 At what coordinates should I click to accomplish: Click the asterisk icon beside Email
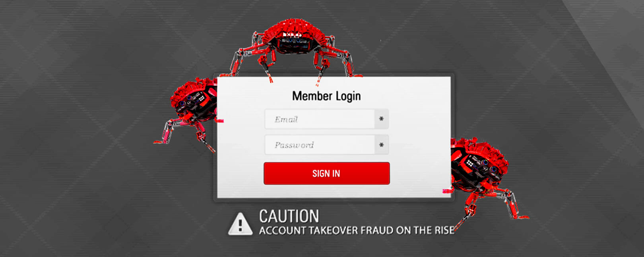click(381, 119)
